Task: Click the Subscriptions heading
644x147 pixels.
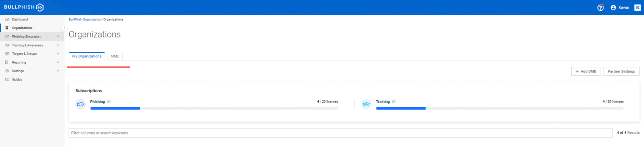Action: (x=89, y=91)
